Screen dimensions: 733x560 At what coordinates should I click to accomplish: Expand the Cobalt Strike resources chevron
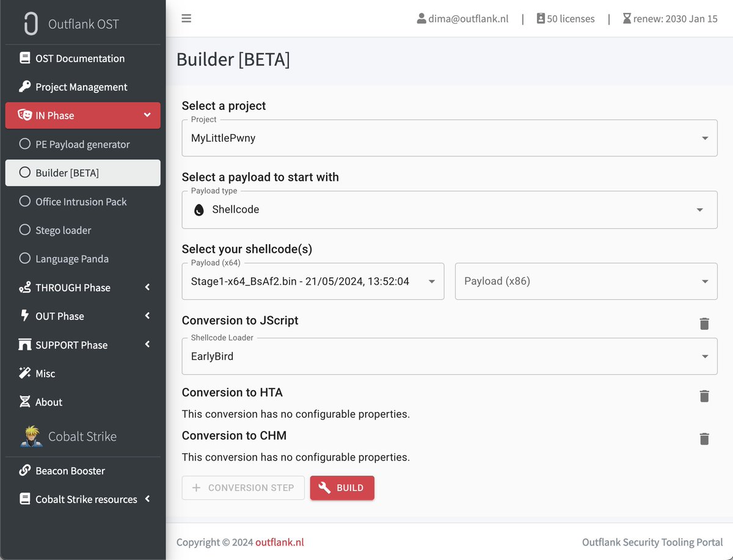click(x=147, y=499)
